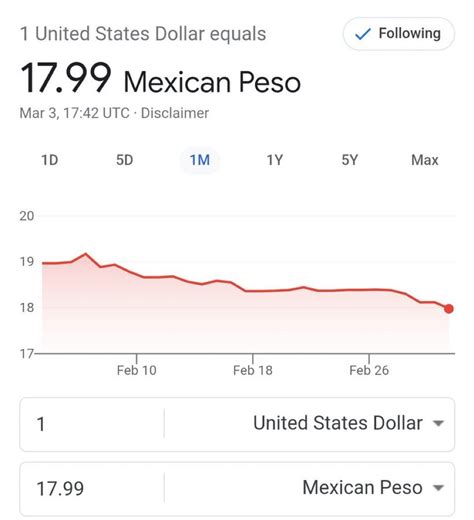Click the Feb 10 axis marker
This screenshot has width=474, height=520.
pos(137,370)
